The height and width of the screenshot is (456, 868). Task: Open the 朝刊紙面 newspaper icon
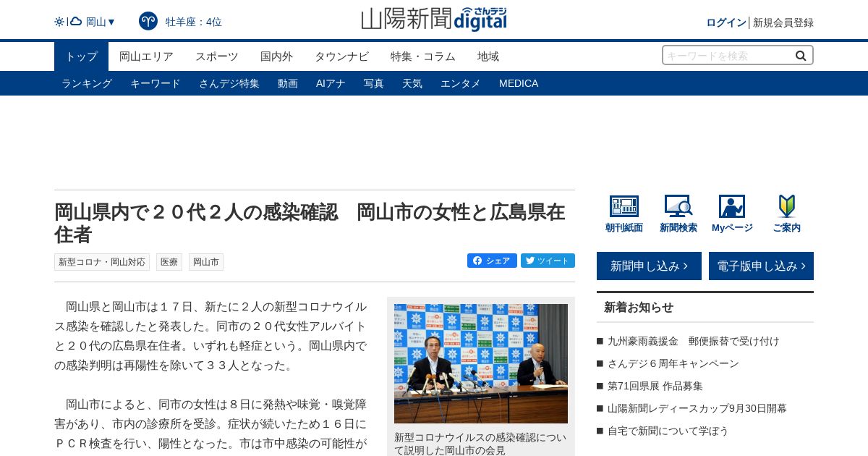624,206
